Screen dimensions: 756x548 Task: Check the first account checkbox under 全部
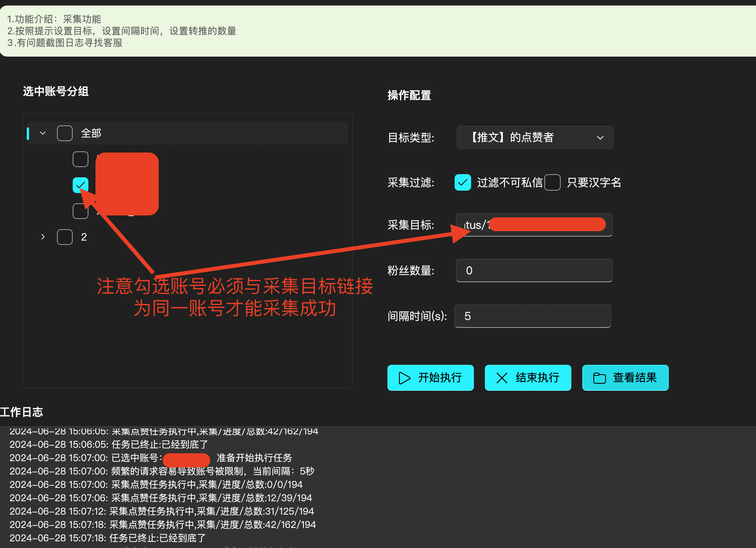81,159
